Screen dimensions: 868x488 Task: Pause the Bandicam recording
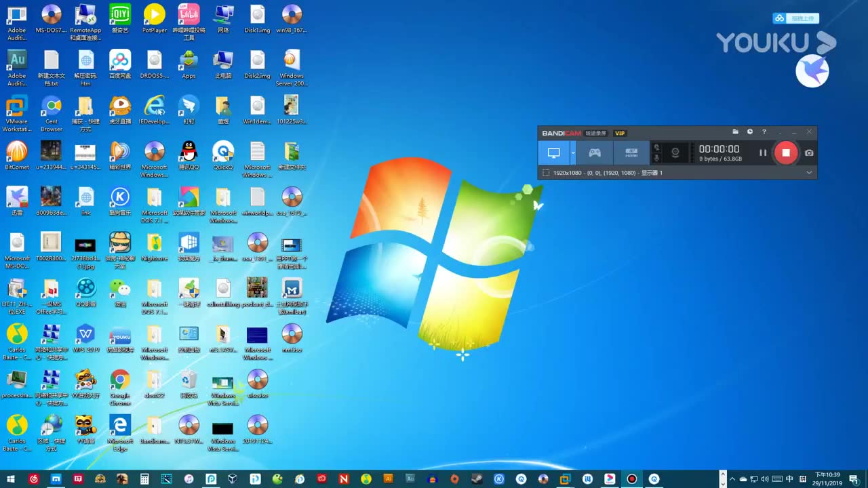pos(763,152)
